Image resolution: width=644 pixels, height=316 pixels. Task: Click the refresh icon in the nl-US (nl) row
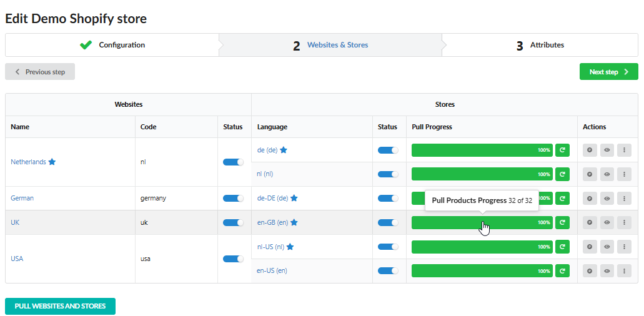(562, 247)
